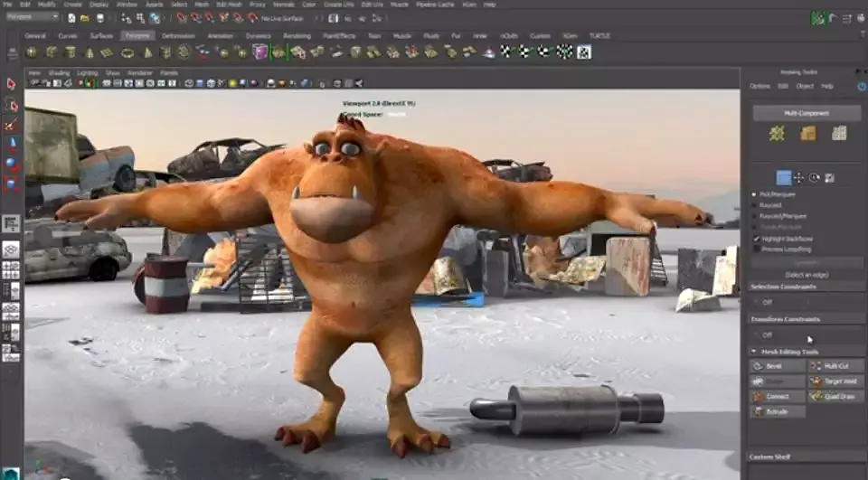Create a new scene from status line
The height and width of the screenshot is (480, 868).
click(71, 18)
